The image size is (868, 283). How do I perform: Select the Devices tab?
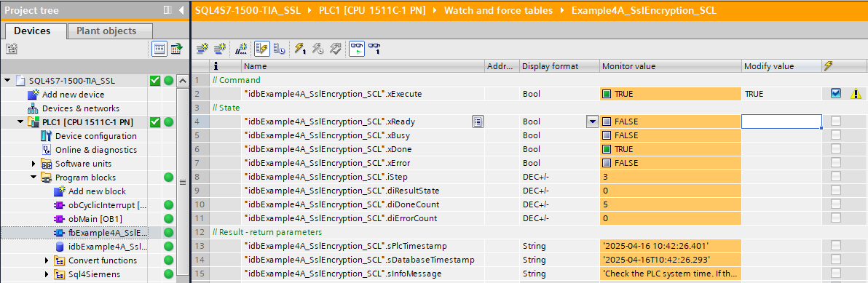32,31
